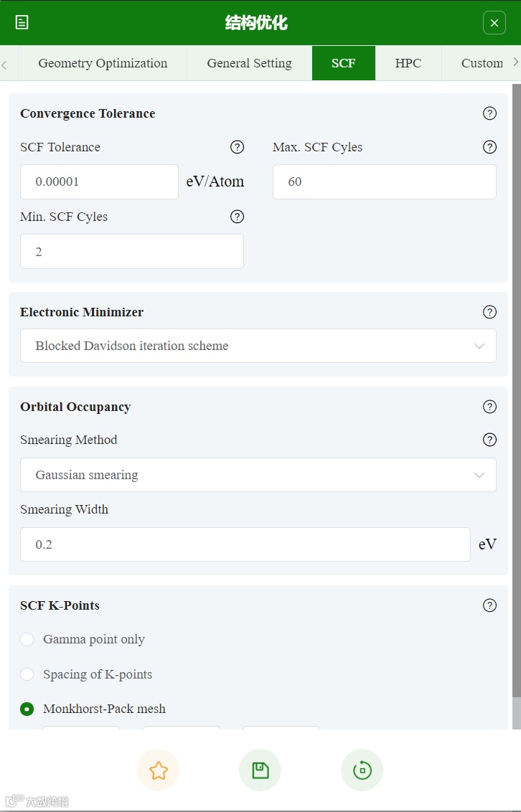Show help for Smearing Method
The width and height of the screenshot is (521, 812).
[489, 440]
